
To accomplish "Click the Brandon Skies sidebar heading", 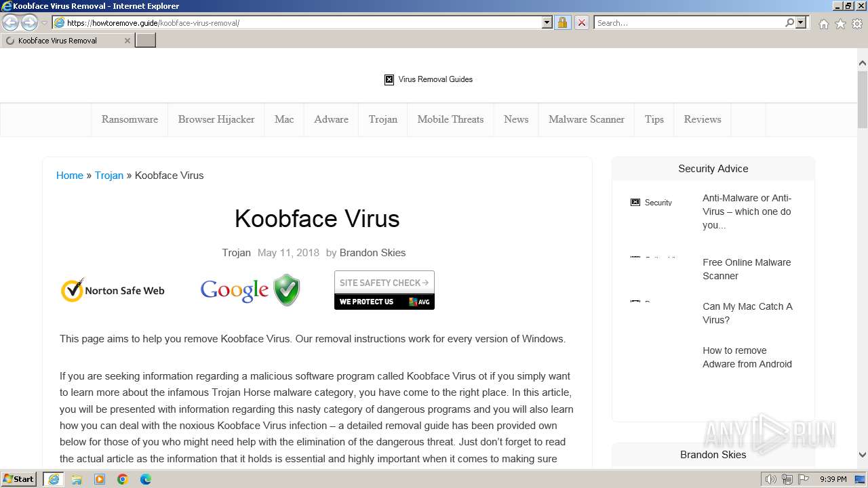I will [713, 455].
